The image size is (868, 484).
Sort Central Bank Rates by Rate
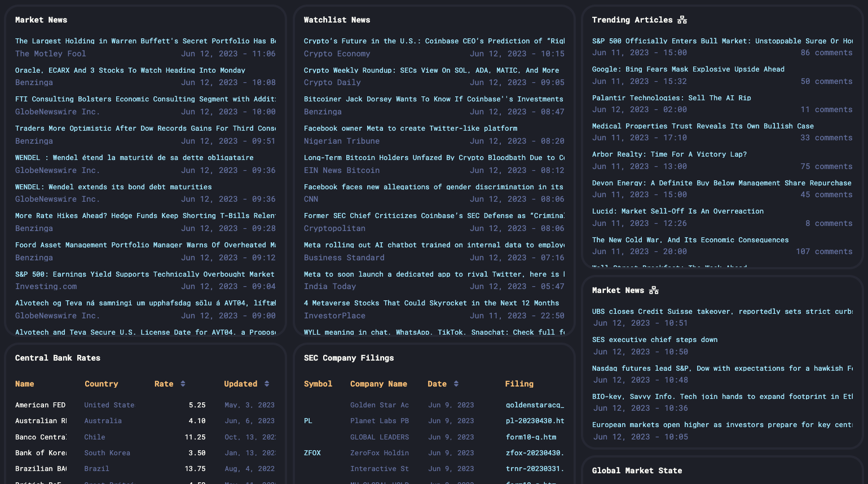click(x=183, y=384)
